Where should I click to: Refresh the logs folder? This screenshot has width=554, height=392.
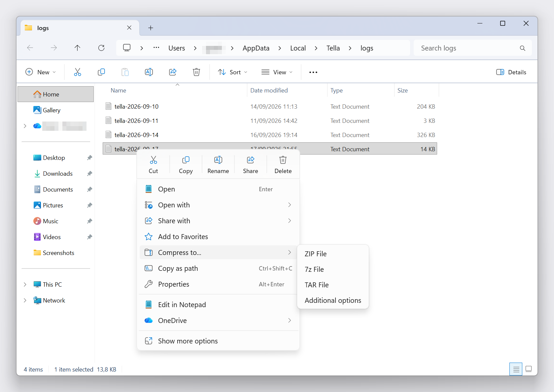point(101,48)
